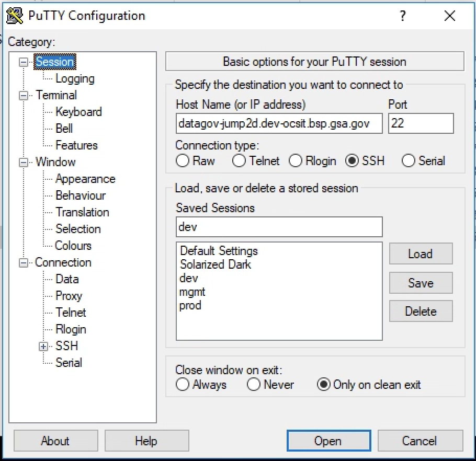Select Session category in tree

(x=54, y=62)
